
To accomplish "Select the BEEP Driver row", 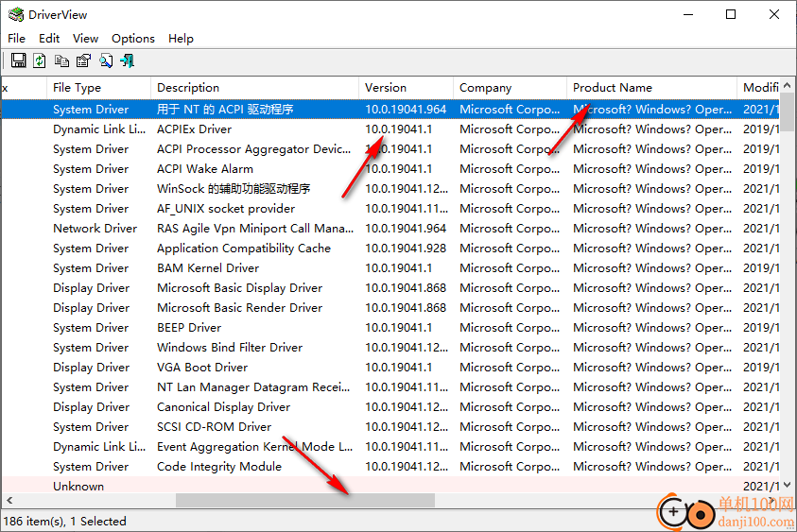I will point(390,327).
